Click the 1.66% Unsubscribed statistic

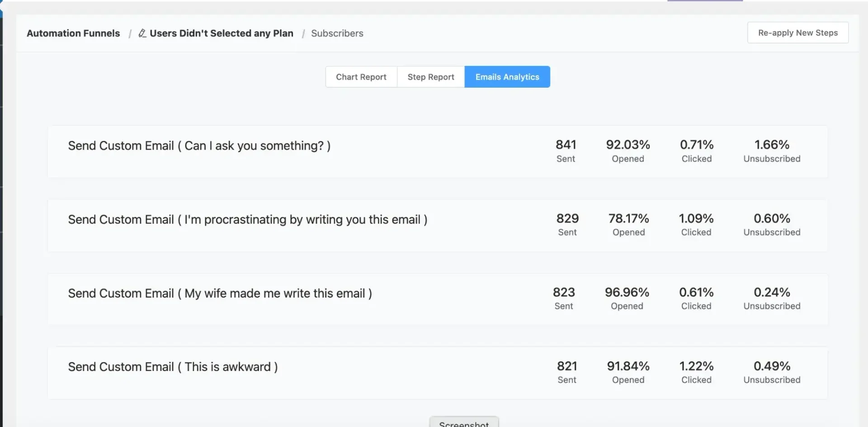(772, 150)
